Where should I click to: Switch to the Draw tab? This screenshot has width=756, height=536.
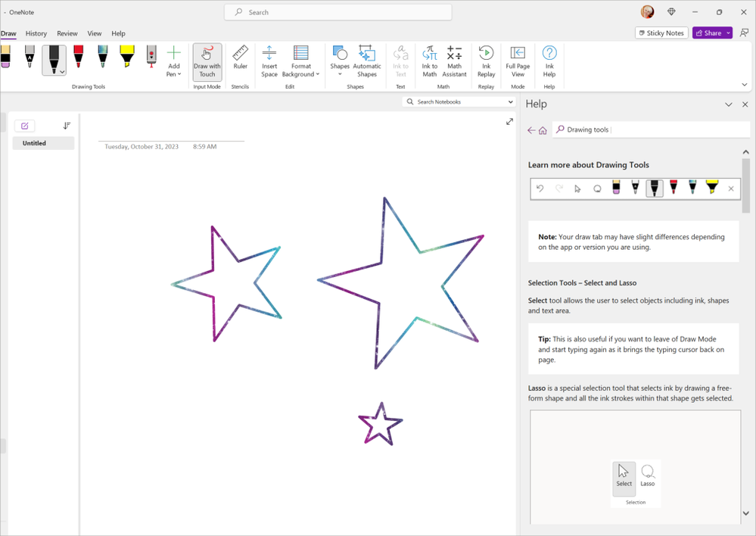tap(8, 33)
